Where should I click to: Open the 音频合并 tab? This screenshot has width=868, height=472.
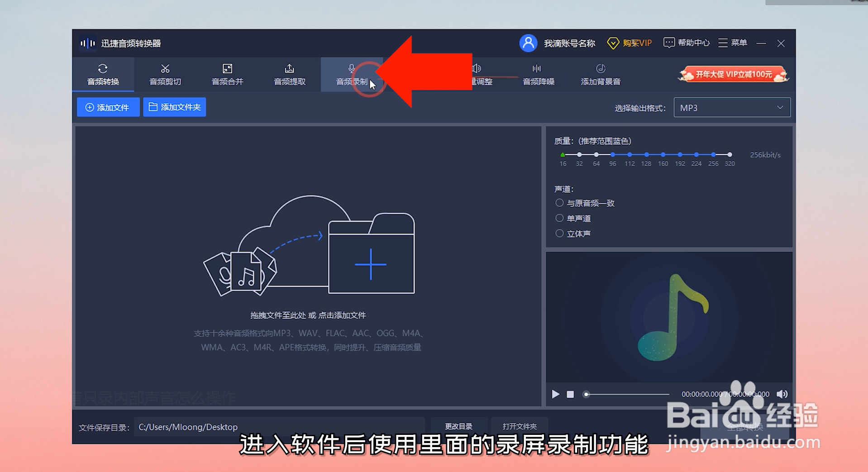[x=227, y=74]
